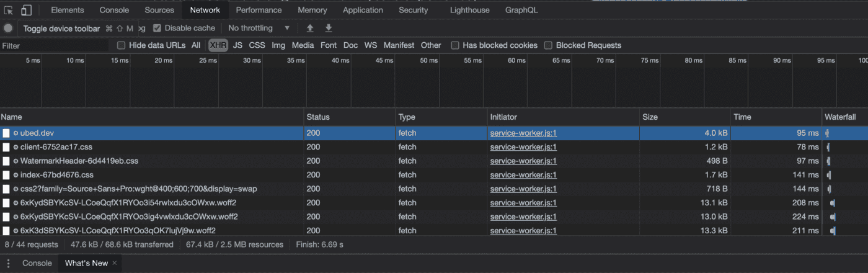Click the Finish: 6.69 s status text
This screenshot has height=273, width=868.
coord(320,244)
